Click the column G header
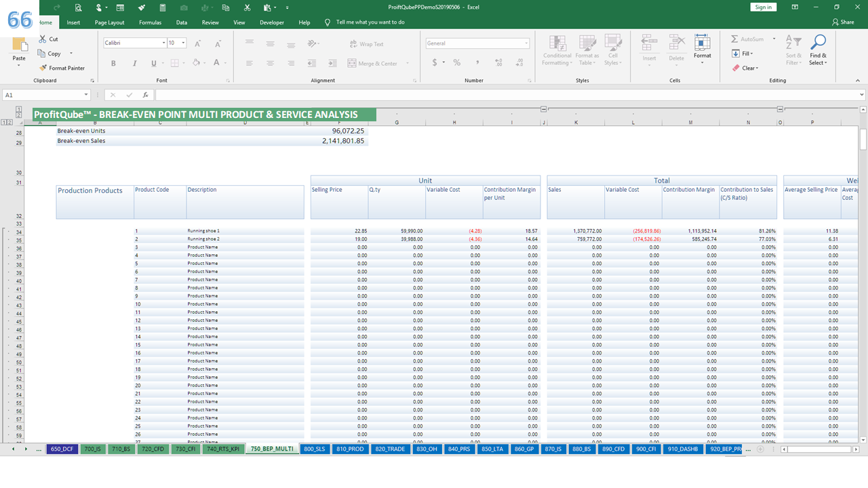This screenshot has width=868, height=488. coord(396,123)
